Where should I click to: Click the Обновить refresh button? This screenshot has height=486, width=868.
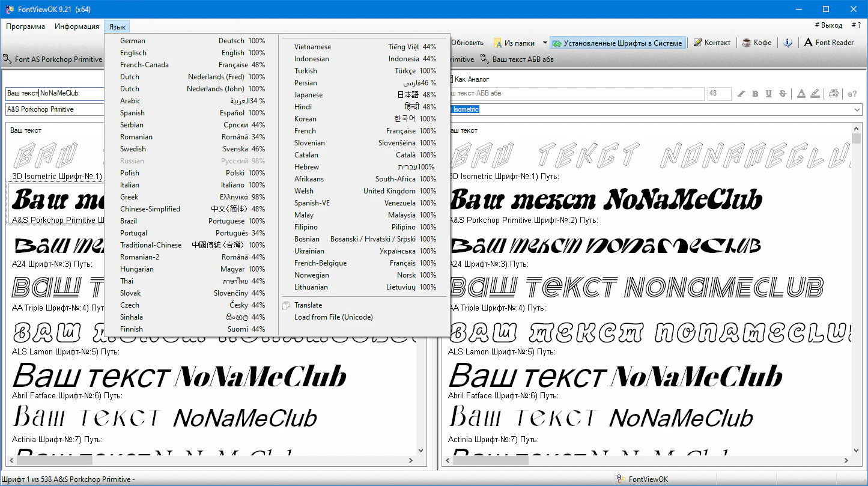click(x=467, y=43)
